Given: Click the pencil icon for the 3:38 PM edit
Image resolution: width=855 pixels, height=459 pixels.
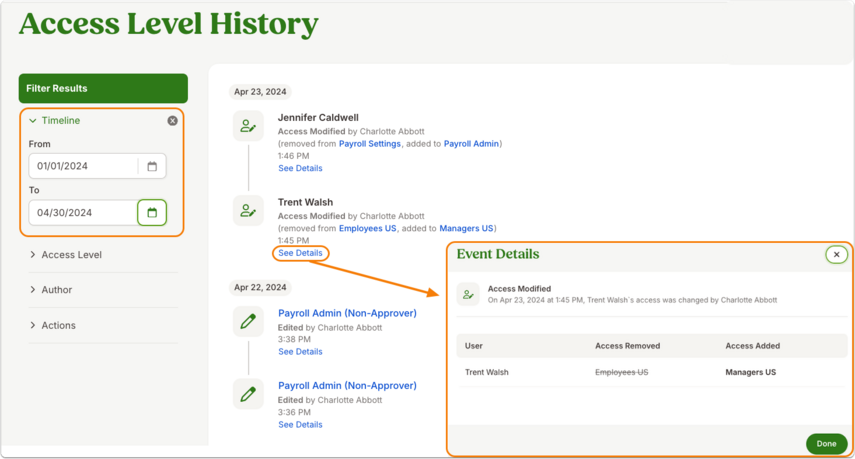Looking at the screenshot, I should coord(248,321).
